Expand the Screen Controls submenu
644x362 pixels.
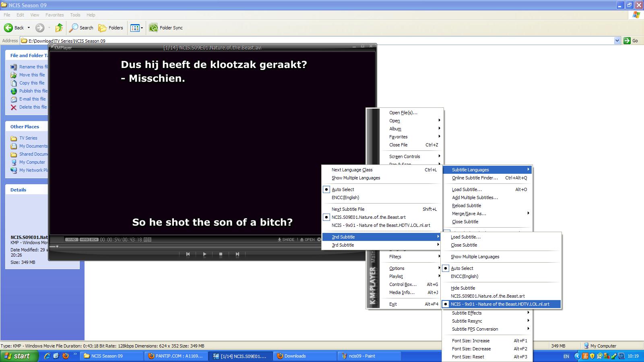coord(411,156)
